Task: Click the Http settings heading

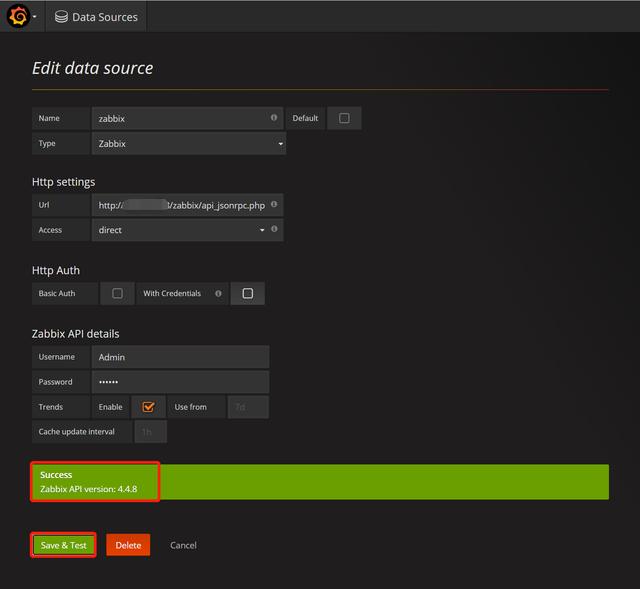Action: pyautogui.click(x=63, y=182)
